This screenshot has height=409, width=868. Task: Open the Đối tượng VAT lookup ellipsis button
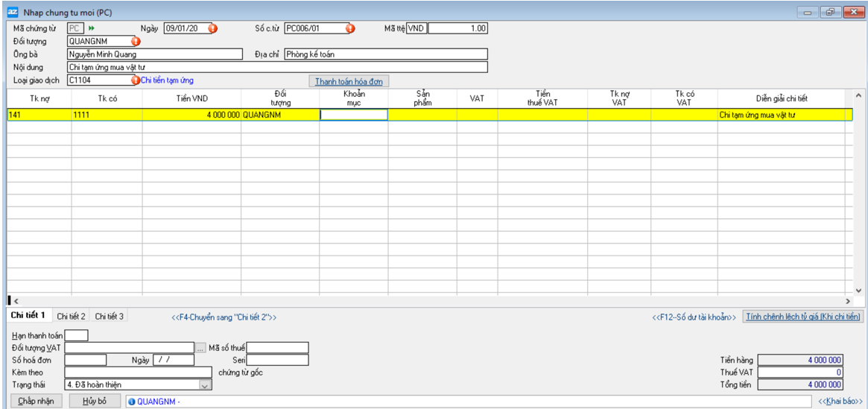(x=200, y=348)
